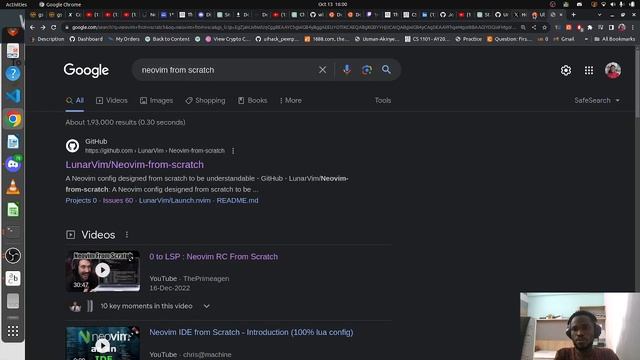Focus the Google search input field

tap(227, 70)
